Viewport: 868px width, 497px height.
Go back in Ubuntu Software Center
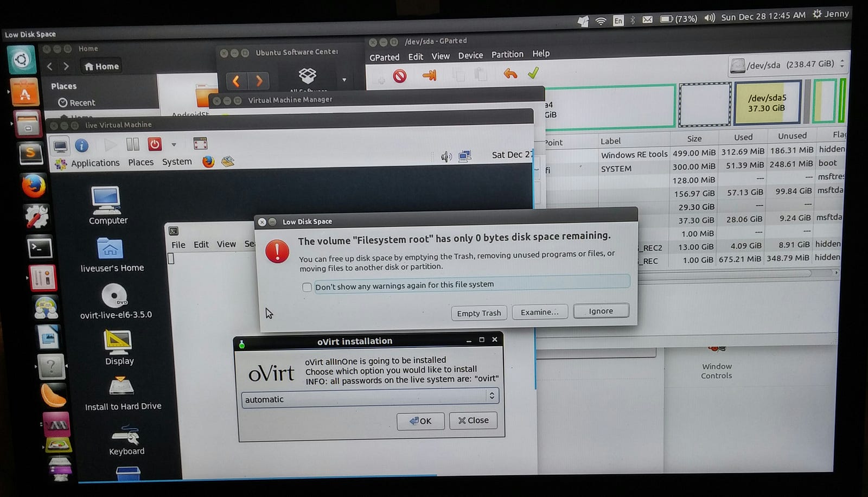pyautogui.click(x=237, y=81)
